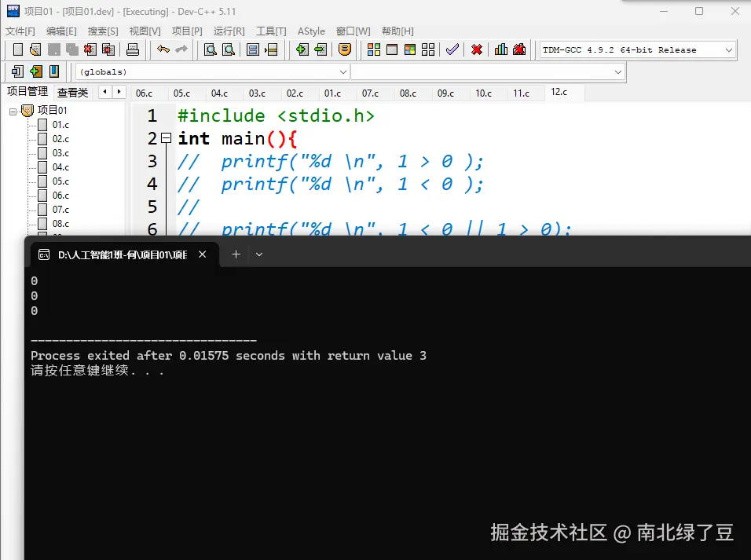Image resolution: width=751 pixels, height=560 pixels.
Task: Switch to the 项目管理 sidebar tab
Action: coord(27,91)
